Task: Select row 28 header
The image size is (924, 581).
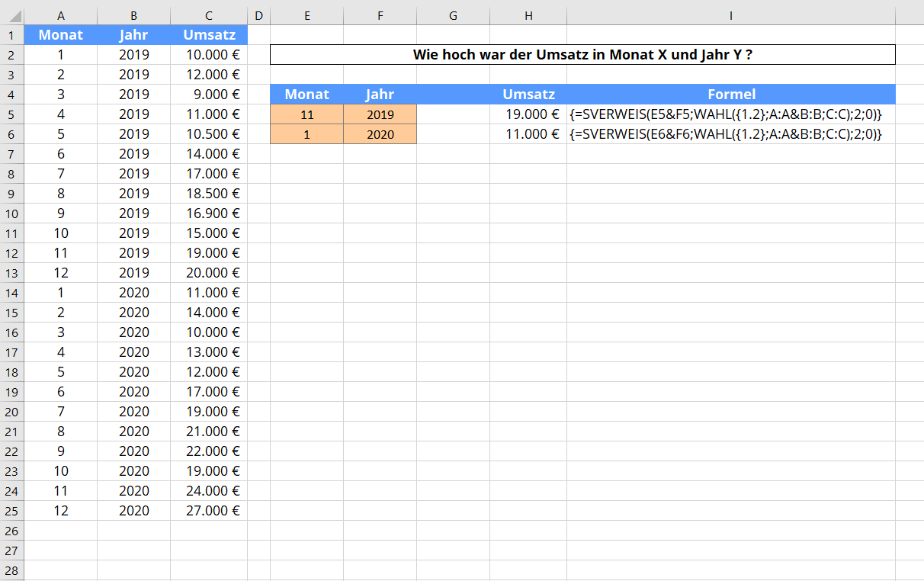Action: (x=11, y=570)
